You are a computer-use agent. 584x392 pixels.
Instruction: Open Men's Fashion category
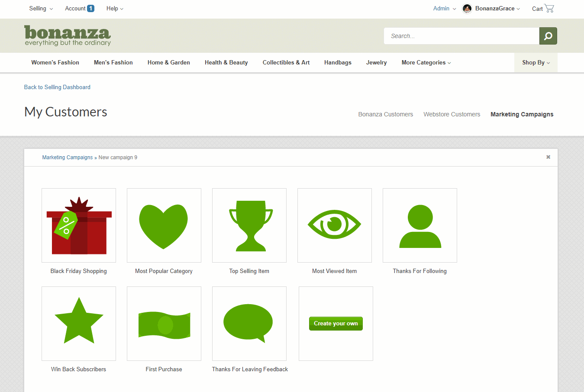click(x=113, y=62)
